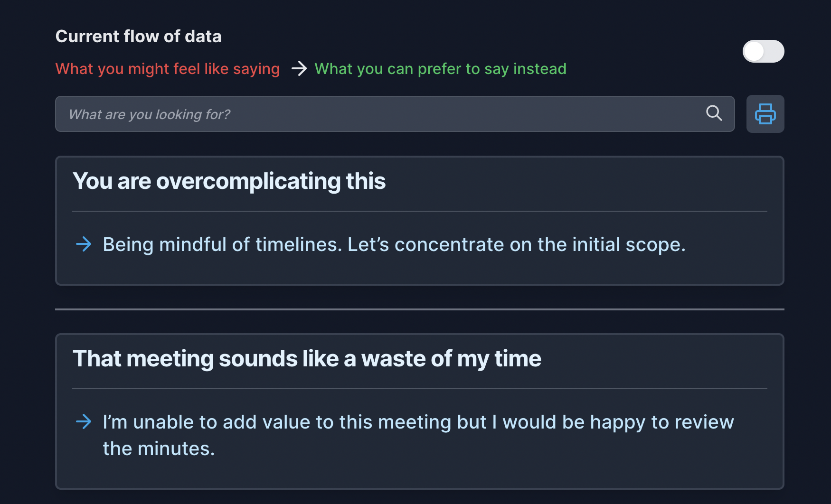Viewport: 831px width, 504px height.
Task: Focus the 'What are you looking for?' field
Action: [x=395, y=114]
